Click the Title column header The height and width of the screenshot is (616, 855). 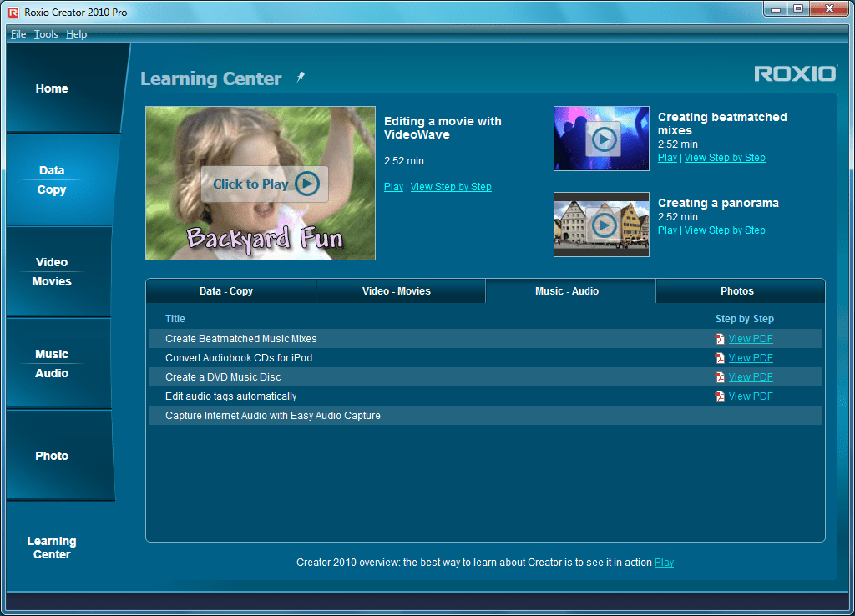point(175,318)
